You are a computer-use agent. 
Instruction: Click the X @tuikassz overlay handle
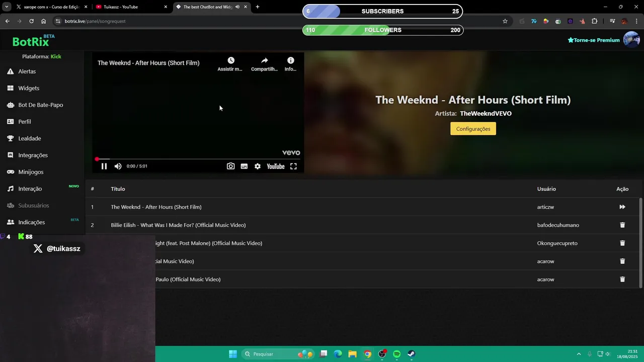click(57, 248)
